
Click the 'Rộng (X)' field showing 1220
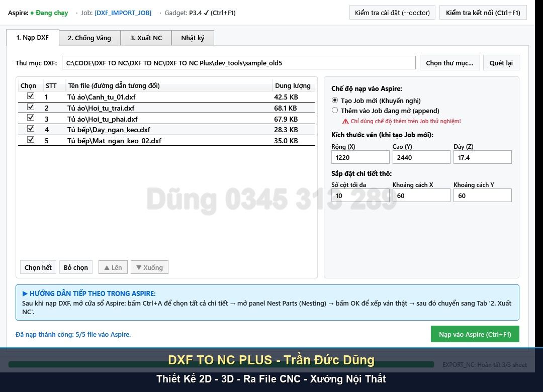360,157
